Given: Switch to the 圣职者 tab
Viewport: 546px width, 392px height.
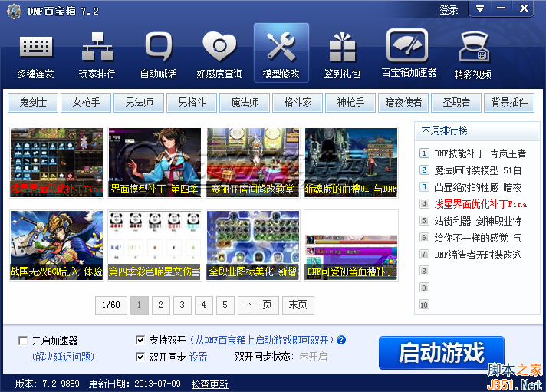Looking at the screenshot, I should pos(456,103).
